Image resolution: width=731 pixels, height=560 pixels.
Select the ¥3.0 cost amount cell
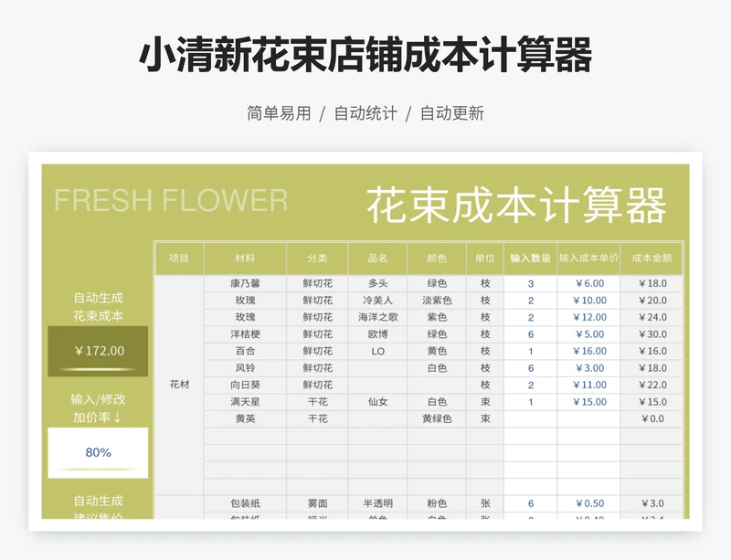[x=652, y=503]
